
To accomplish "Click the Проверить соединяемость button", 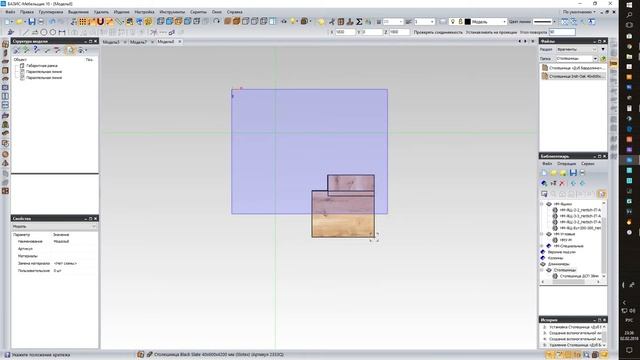I will [x=438, y=32].
